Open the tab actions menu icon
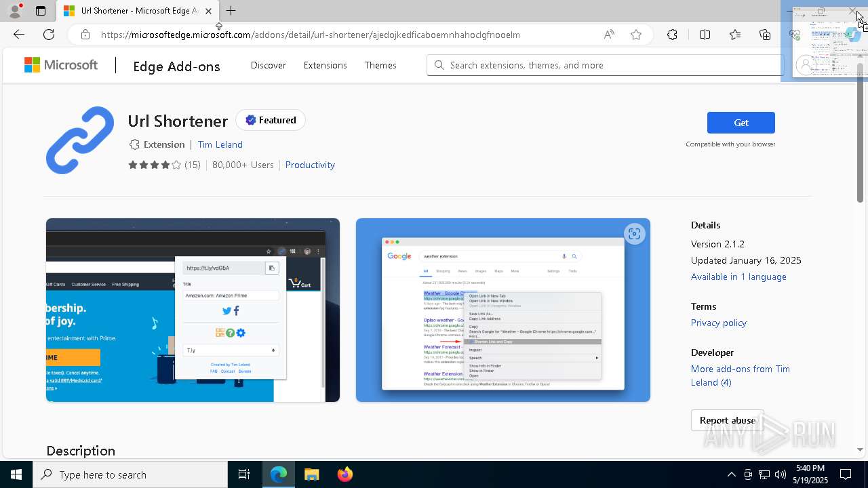The image size is (868, 488). [41, 11]
